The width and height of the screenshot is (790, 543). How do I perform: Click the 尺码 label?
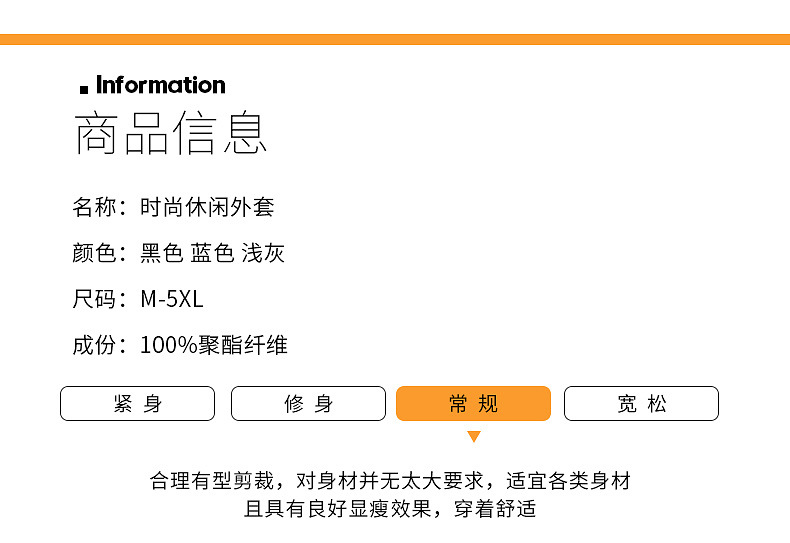pos(95,299)
